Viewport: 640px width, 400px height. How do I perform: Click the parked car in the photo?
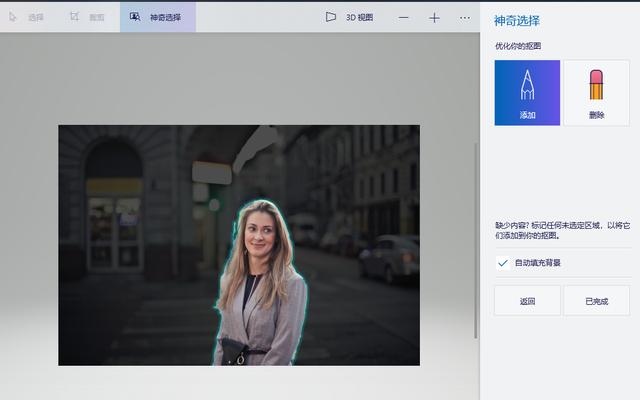tap(390, 259)
